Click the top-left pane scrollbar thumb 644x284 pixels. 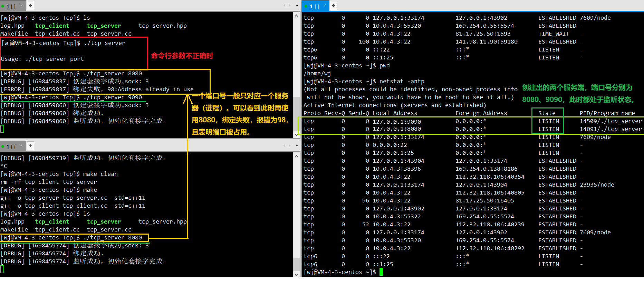click(296, 114)
